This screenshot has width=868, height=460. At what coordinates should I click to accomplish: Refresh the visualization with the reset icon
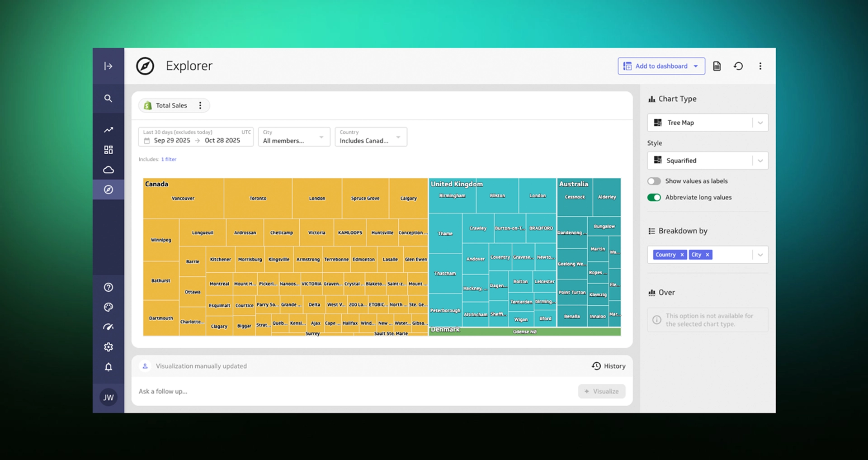tap(738, 66)
